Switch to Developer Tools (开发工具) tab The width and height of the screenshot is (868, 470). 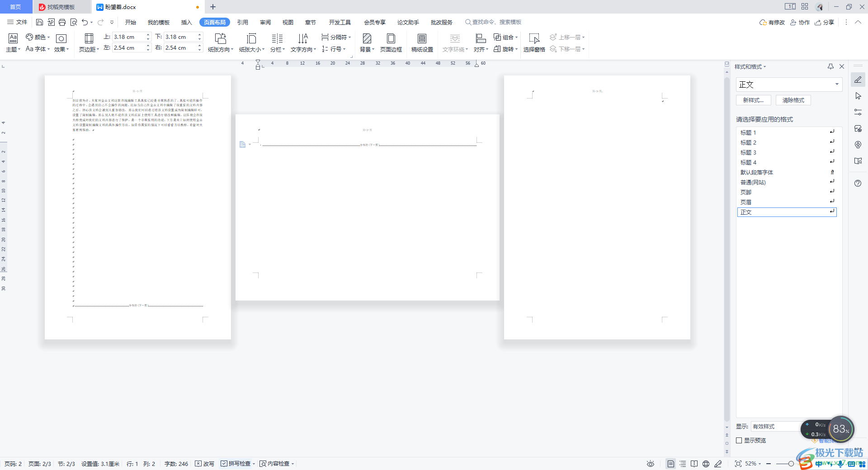(x=340, y=22)
